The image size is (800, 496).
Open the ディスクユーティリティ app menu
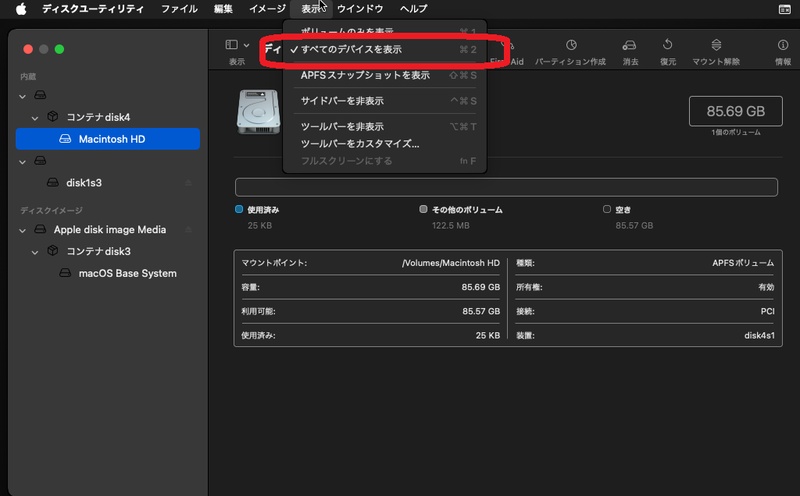click(92, 9)
